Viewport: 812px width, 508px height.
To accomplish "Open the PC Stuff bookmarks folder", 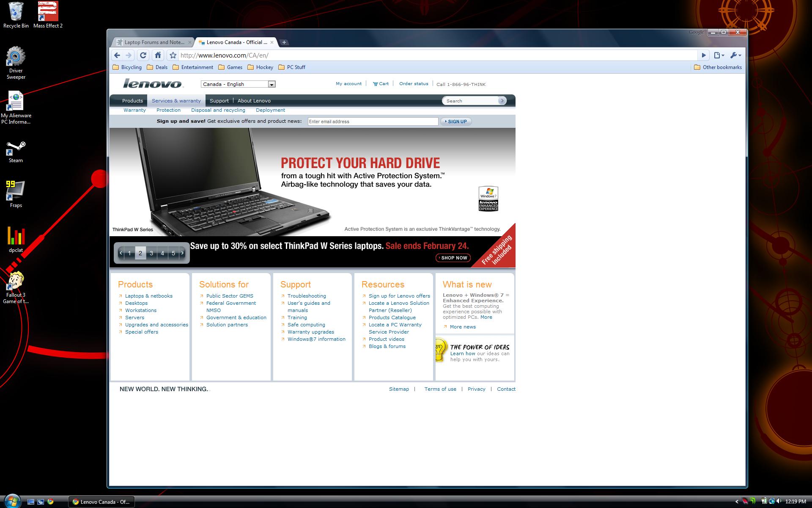I will click(292, 67).
